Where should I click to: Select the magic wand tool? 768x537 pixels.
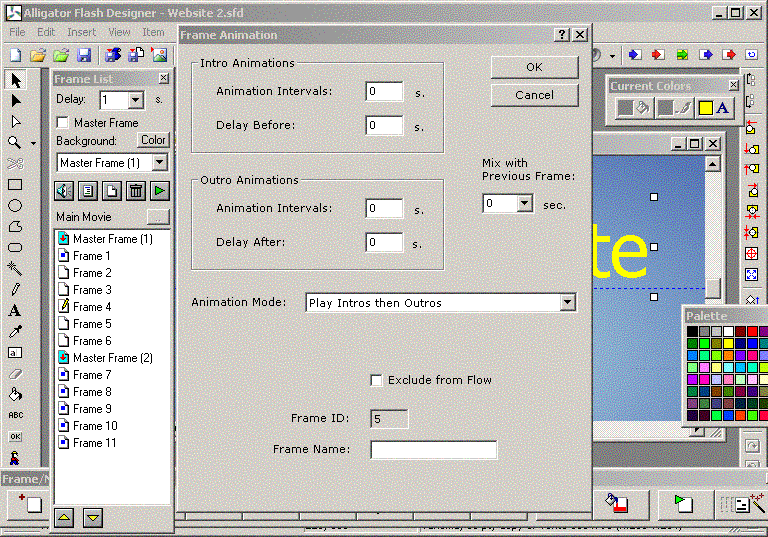(x=15, y=268)
